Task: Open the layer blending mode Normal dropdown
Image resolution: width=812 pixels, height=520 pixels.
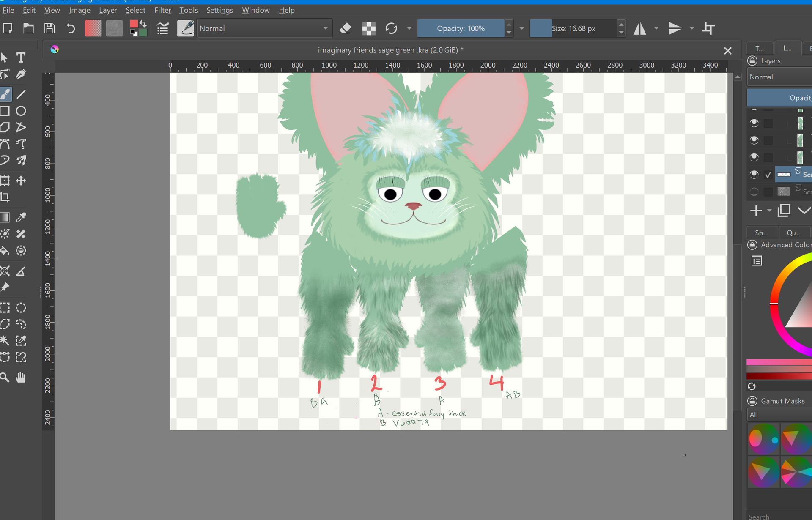Action: 779,77
